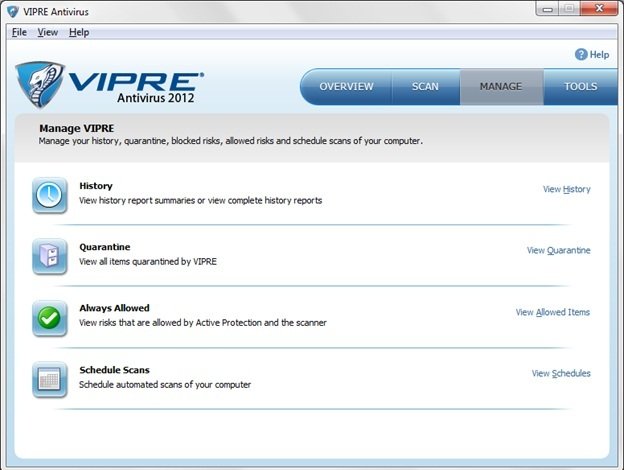Image resolution: width=625 pixels, height=470 pixels.
Task: Switch to the SCAN tab
Action: pyautogui.click(x=425, y=87)
